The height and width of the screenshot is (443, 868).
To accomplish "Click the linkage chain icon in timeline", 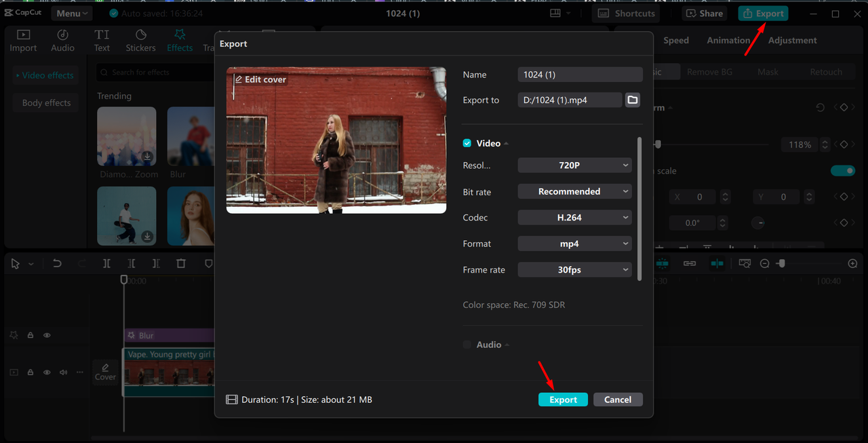I will click(690, 263).
